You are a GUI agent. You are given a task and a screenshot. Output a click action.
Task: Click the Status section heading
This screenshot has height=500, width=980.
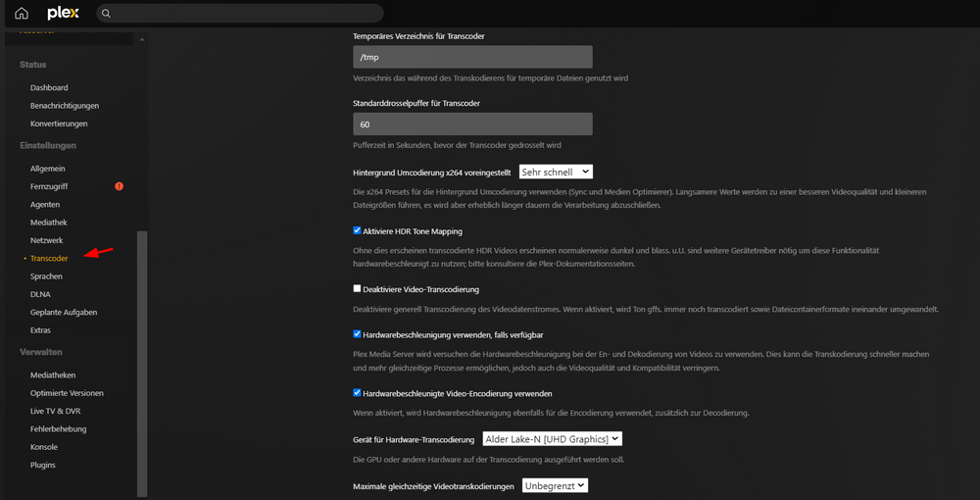tap(33, 65)
